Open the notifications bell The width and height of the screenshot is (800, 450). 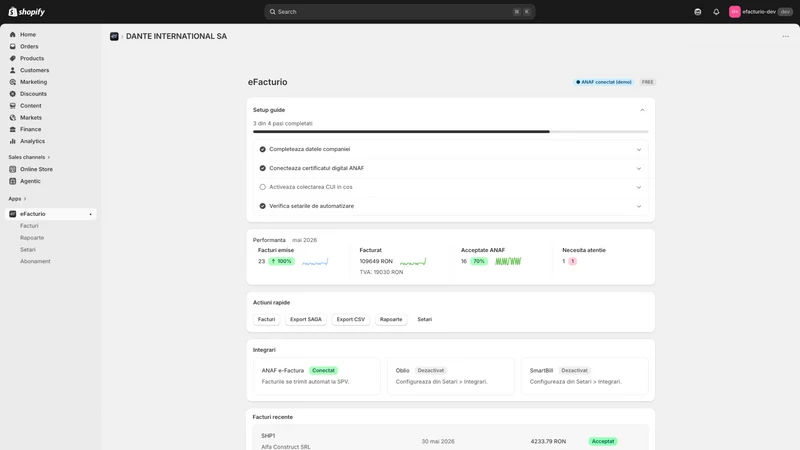coord(716,12)
